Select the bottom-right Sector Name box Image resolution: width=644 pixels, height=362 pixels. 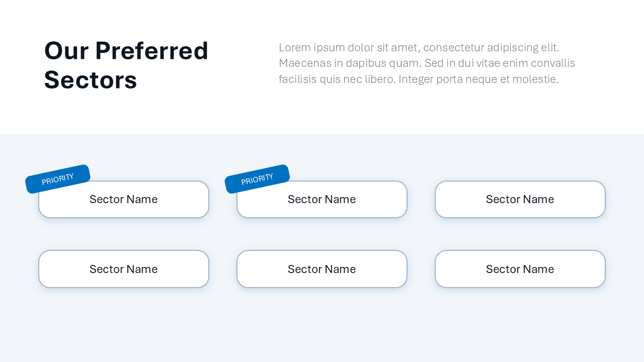coord(520,269)
